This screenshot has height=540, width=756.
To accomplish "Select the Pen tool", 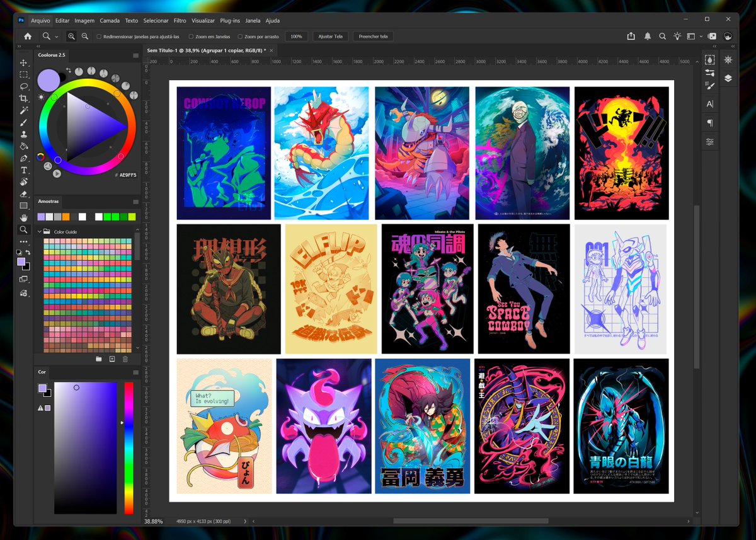I will click(x=23, y=158).
